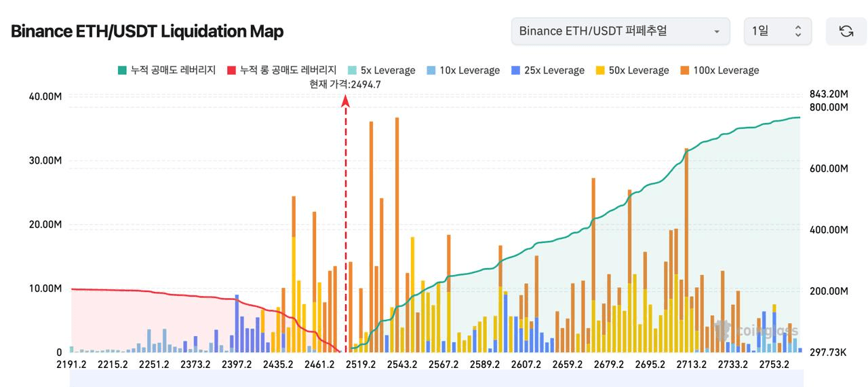
Task: Click the green 누적 공매도 legend color square
Action: tap(122, 70)
